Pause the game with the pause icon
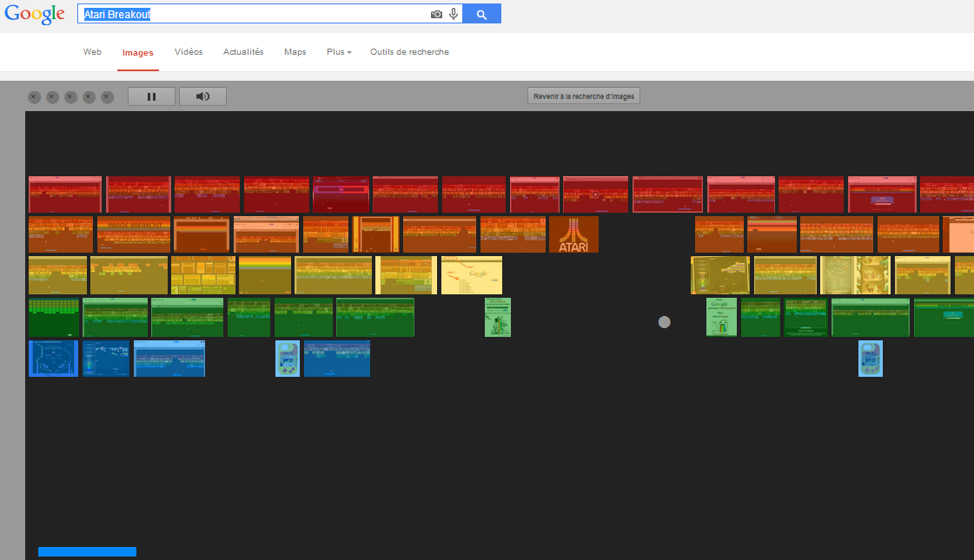This screenshot has width=974, height=560. coord(151,96)
